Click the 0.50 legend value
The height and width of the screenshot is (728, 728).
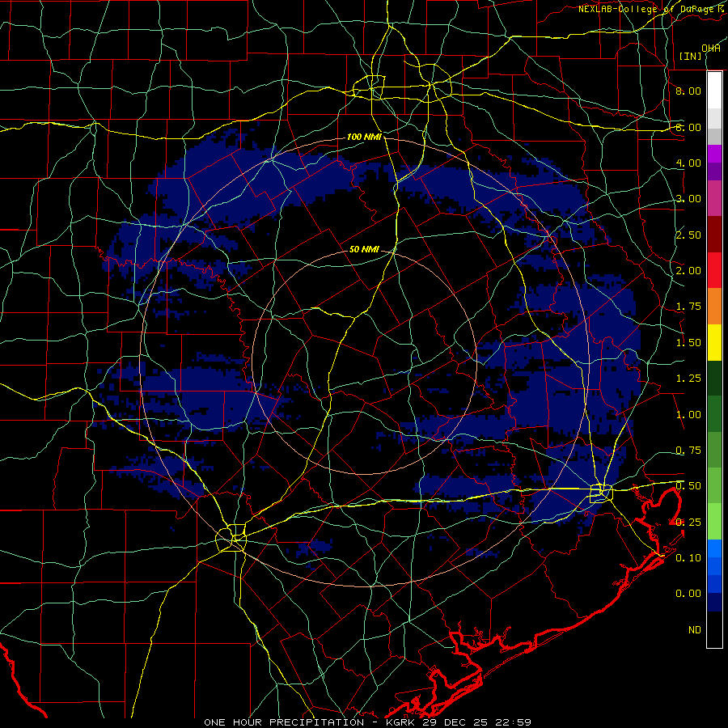688,486
